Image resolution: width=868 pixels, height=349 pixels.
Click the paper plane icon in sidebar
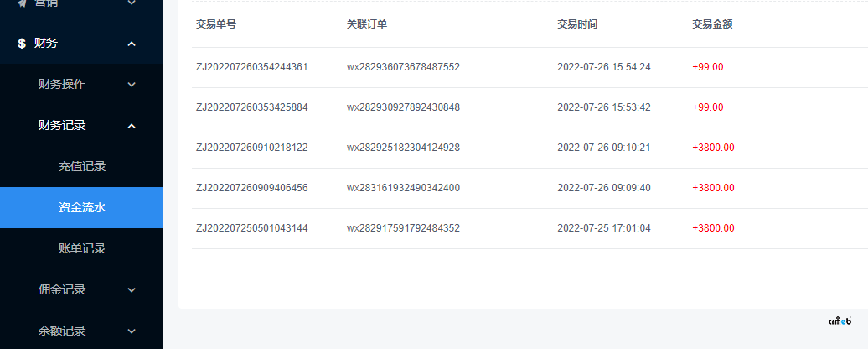pos(22,3)
